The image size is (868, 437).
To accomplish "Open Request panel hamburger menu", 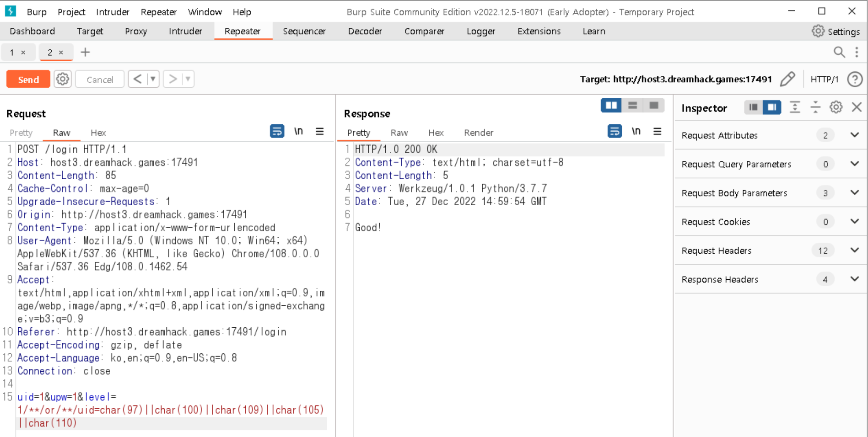I will pyautogui.click(x=319, y=131).
